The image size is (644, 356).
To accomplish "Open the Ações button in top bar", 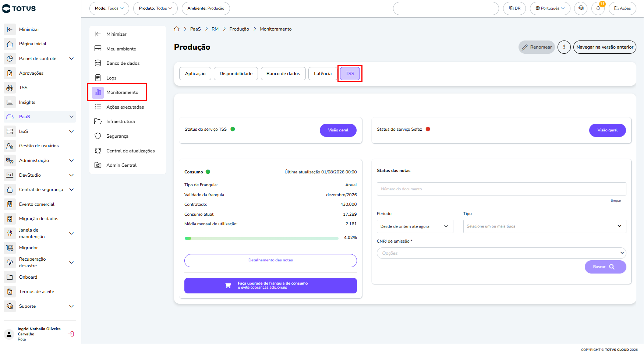I will pyautogui.click(x=622, y=8).
